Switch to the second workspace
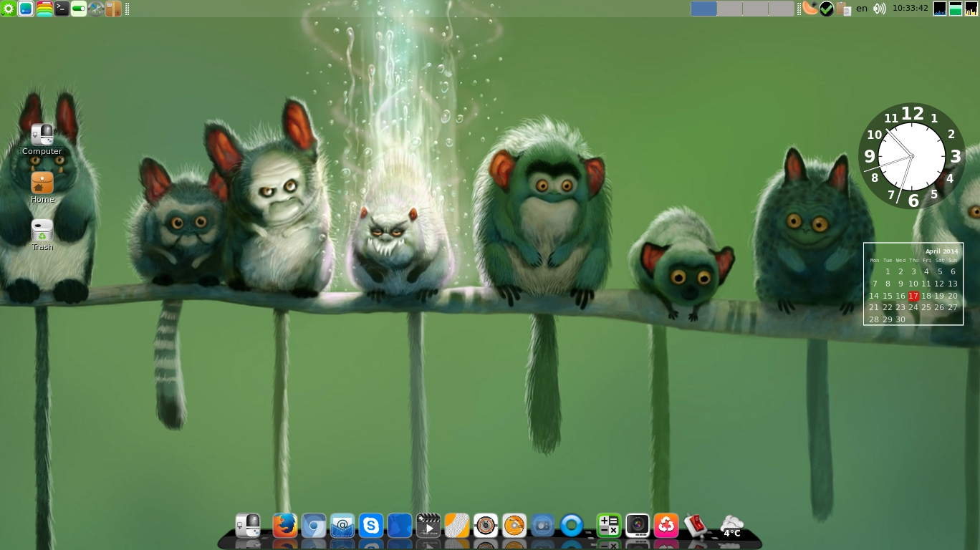Screen dimensions: 980x550 click(x=729, y=9)
